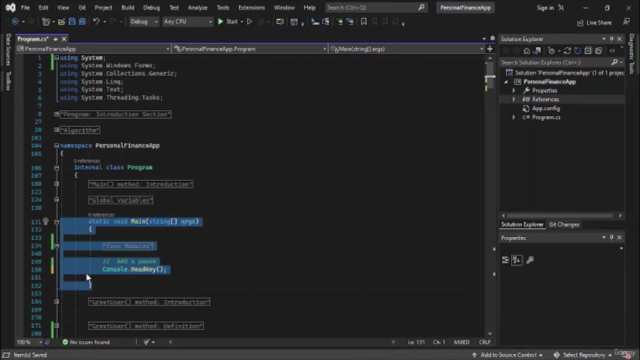The height and width of the screenshot is (360, 640).
Task: Click the New Project icon in toolbar
Action: [x=46, y=22]
